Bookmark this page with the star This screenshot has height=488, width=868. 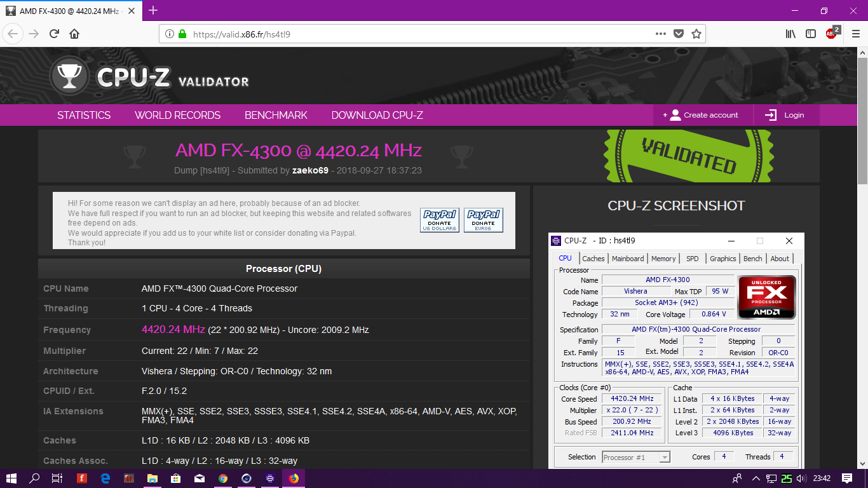(696, 34)
